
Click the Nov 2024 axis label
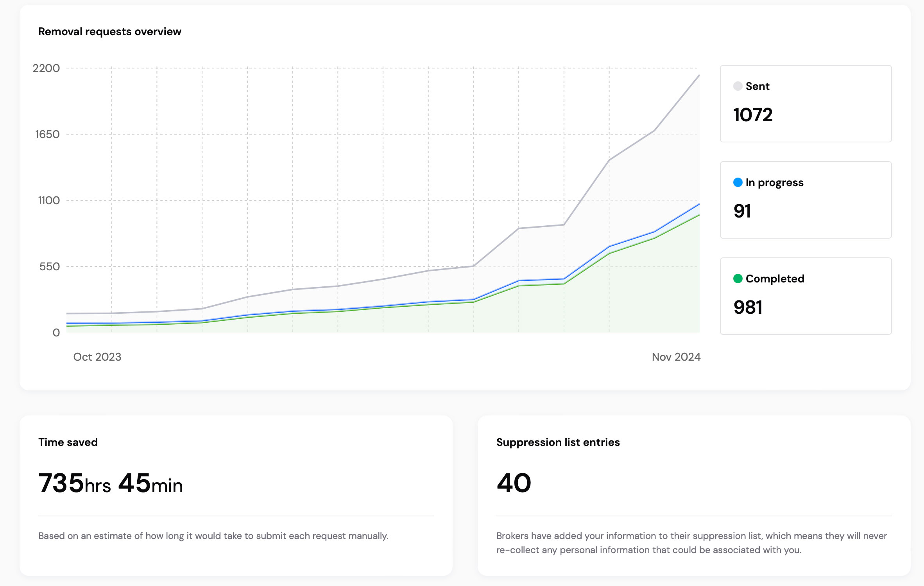point(676,357)
